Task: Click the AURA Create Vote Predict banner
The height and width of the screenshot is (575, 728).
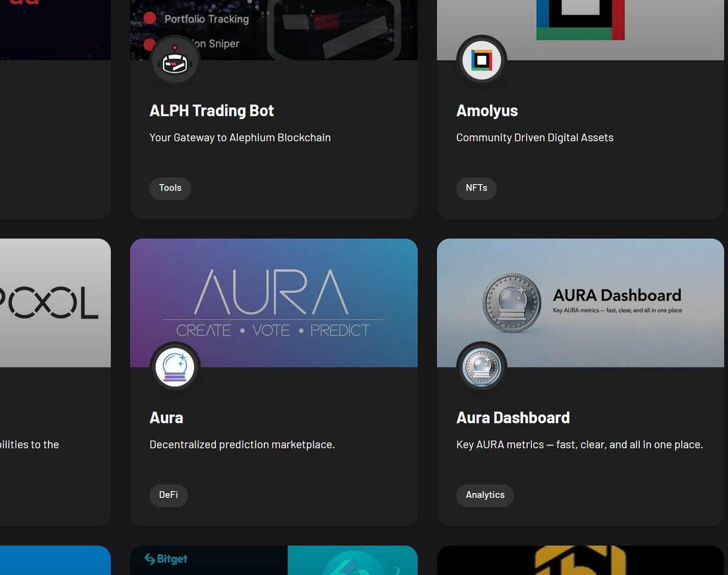Action: click(274, 303)
